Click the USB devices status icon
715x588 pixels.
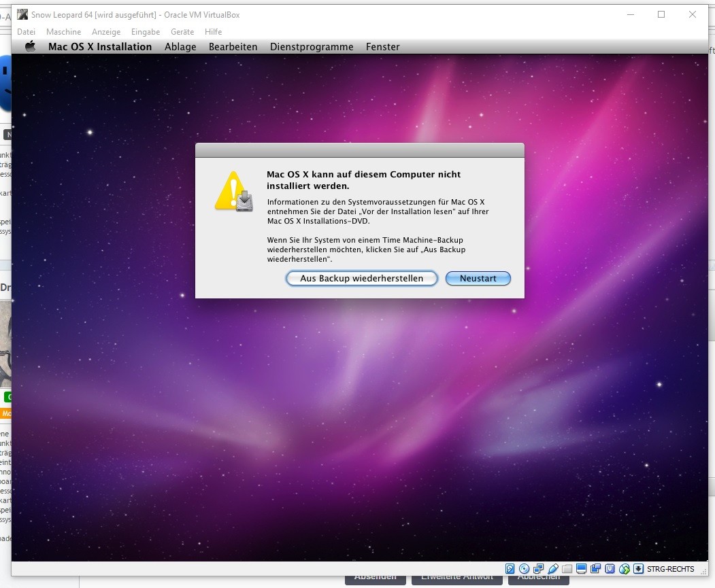[553, 568]
